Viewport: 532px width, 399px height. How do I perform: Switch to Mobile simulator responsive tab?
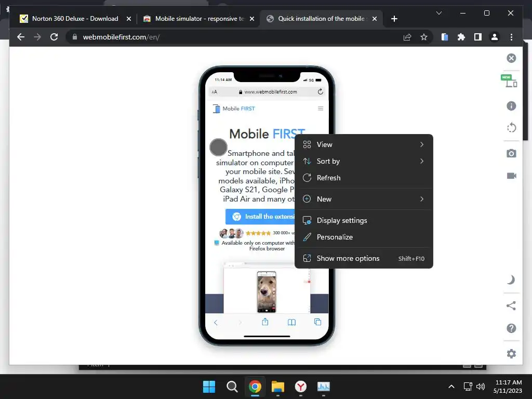(x=199, y=19)
